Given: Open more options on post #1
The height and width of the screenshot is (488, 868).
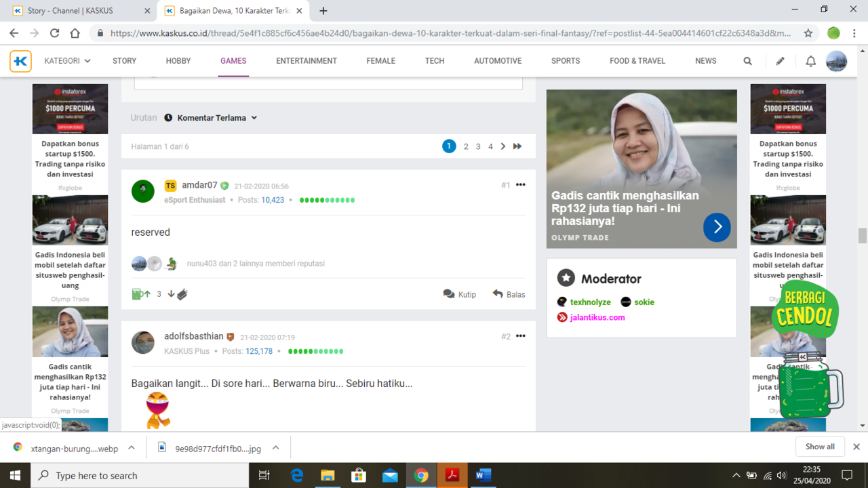Looking at the screenshot, I should (x=520, y=184).
